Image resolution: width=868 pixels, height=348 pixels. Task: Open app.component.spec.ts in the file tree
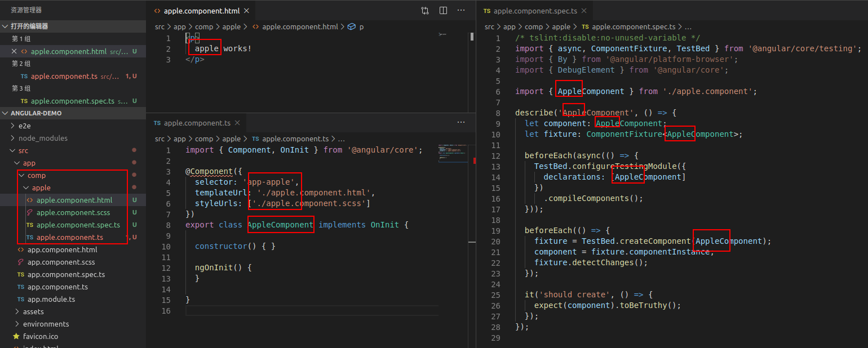click(73, 274)
